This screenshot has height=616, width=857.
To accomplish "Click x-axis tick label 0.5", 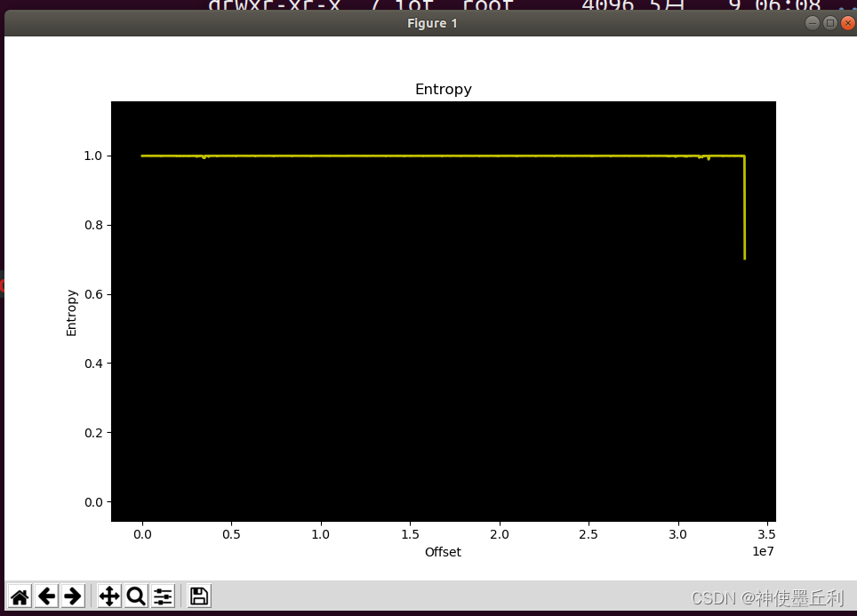I will (231, 534).
